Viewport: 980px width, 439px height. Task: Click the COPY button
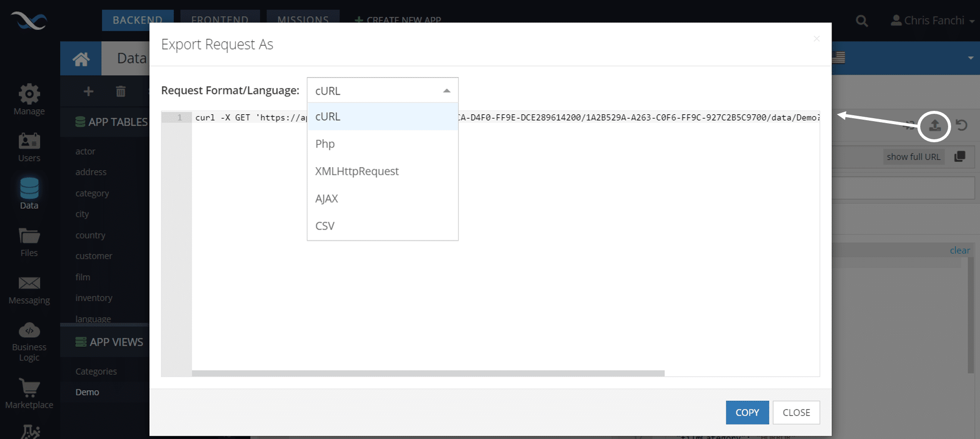[x=747, y=413]
